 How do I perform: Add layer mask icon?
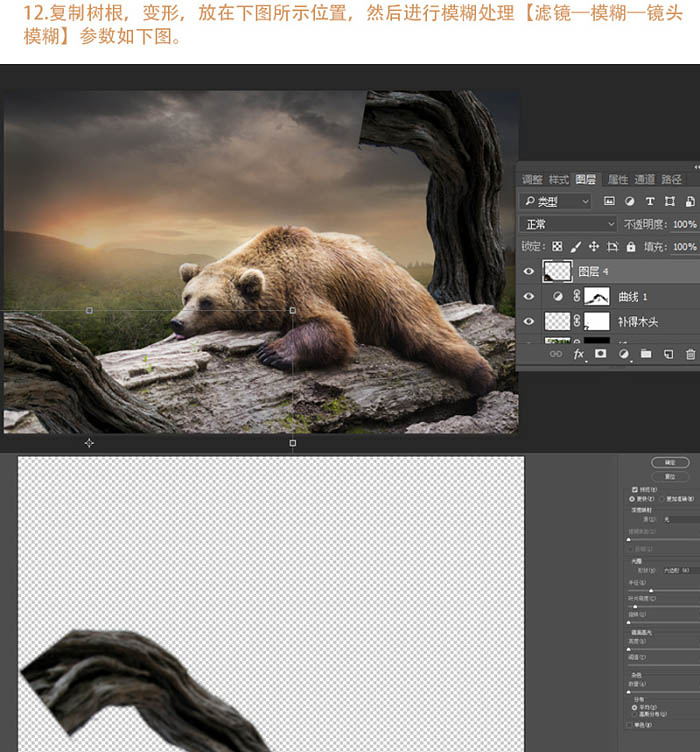(600, 353)
